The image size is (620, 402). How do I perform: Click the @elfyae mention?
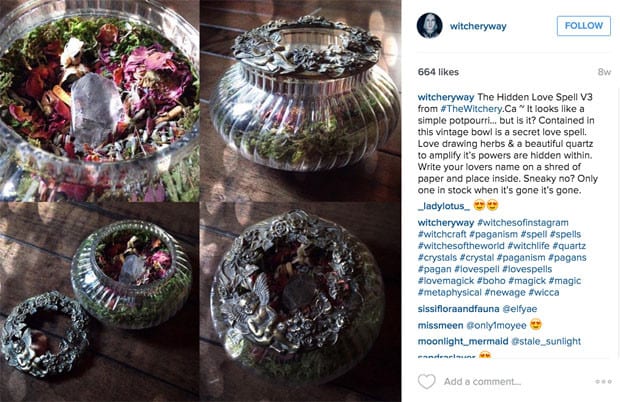520,309
